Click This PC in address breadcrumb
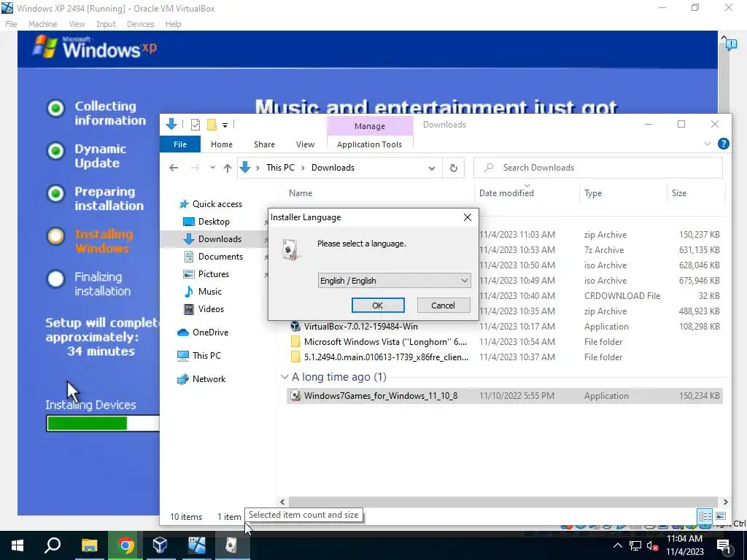This screenshot has height=560, width=747. [x=280, y=168]
